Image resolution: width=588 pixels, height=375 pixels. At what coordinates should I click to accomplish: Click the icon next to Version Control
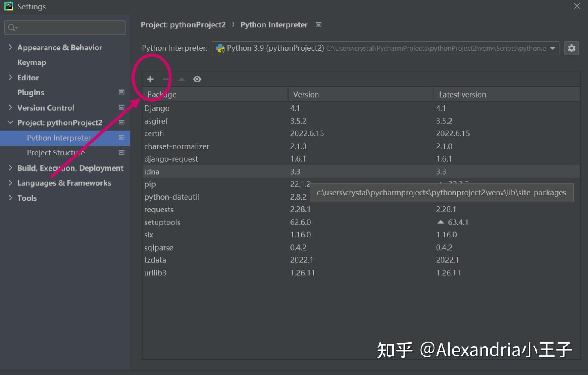121,107
